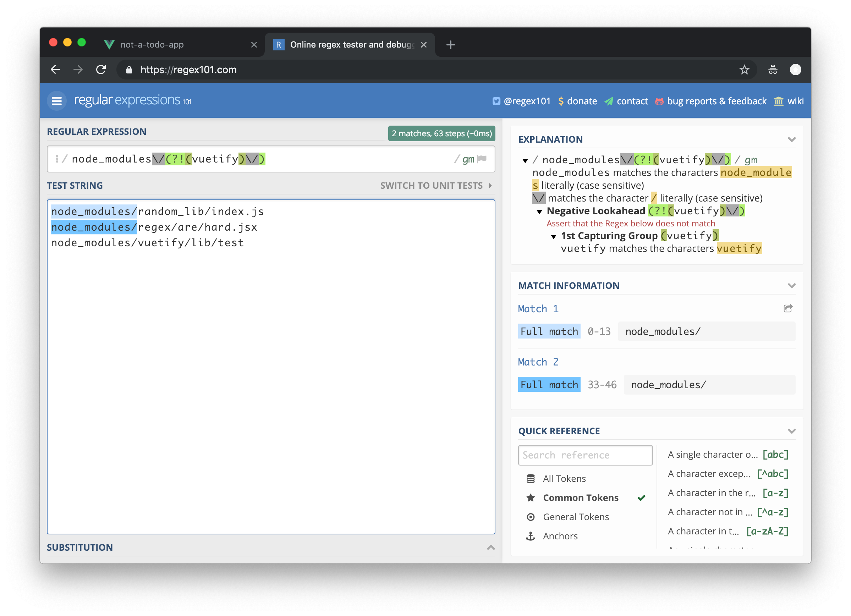Click the All Tokens stack icon

coord(530,478)
